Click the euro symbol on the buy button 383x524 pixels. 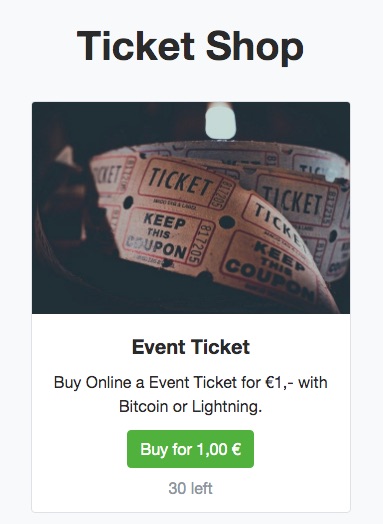236,449
